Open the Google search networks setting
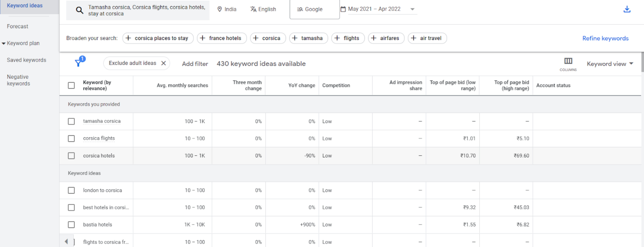The width and height of the screenshot is (644, 247). tap(315, 9)
